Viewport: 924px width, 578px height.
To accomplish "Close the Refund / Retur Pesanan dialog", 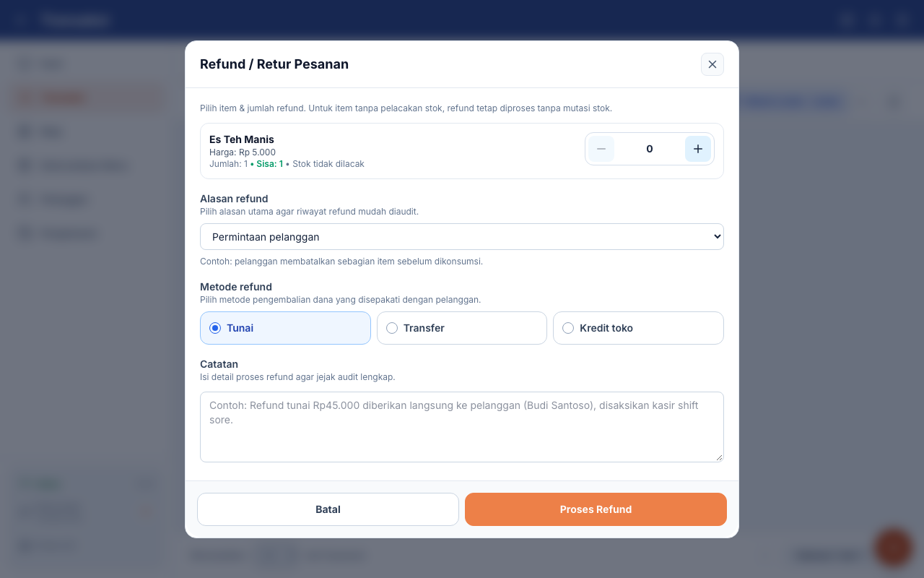I will [x=712, y=64].
